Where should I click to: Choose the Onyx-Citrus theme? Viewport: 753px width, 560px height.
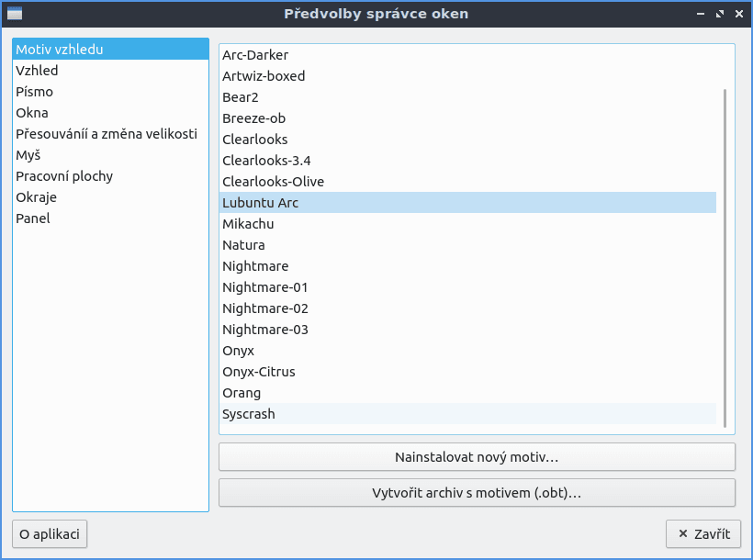coord(259,372)
